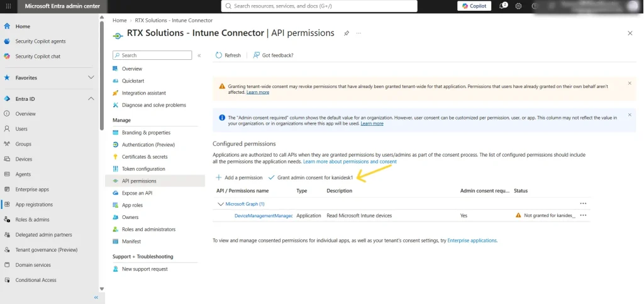Click Add a permission
644x304 pixels.
[239, 177]
